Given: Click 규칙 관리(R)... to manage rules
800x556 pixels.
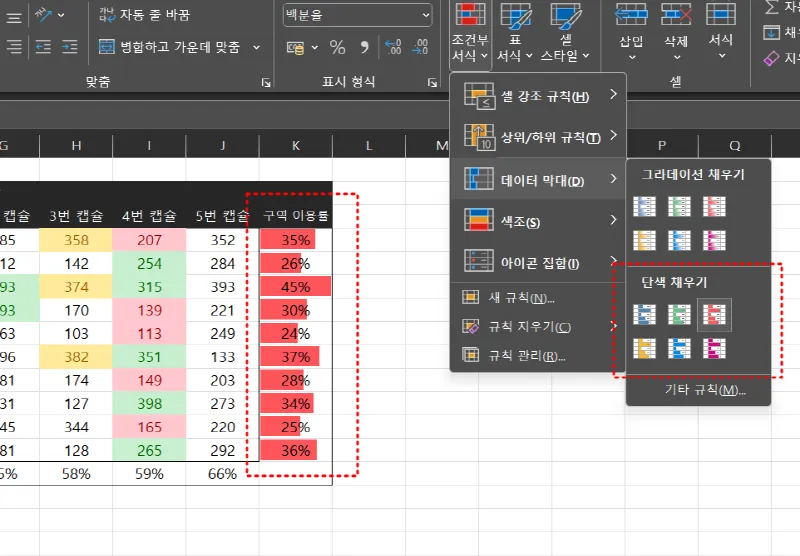Looking at the screenshot, I should [538, 355].
